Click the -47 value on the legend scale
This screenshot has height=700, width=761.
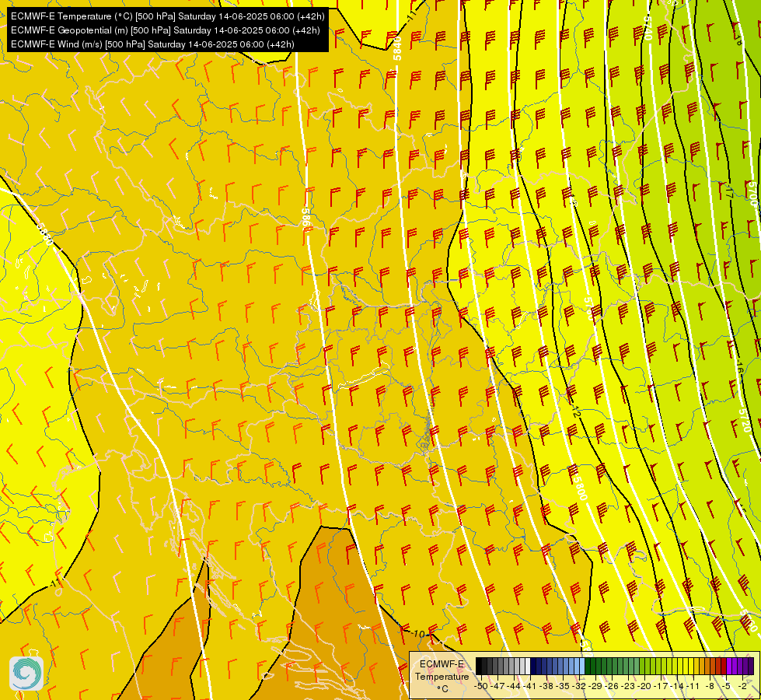point(497,686)
